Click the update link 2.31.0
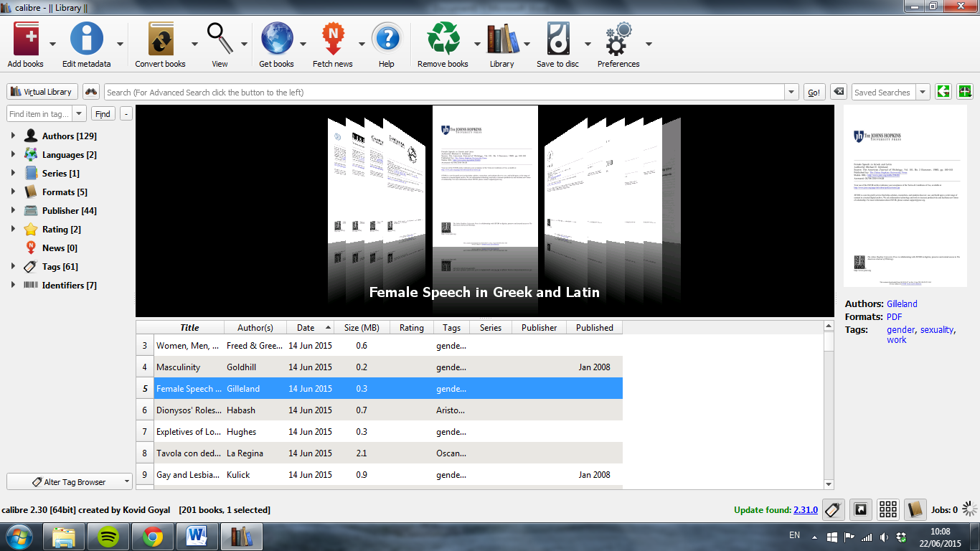This screenshot has height=551, width=980. click(x=805, y=510)
